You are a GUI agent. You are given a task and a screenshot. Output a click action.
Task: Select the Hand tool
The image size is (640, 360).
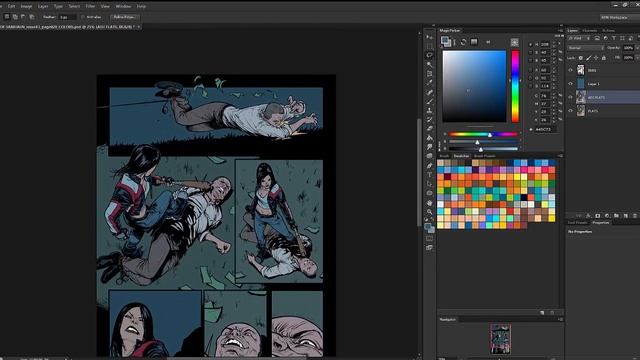[x=429, y=202]
